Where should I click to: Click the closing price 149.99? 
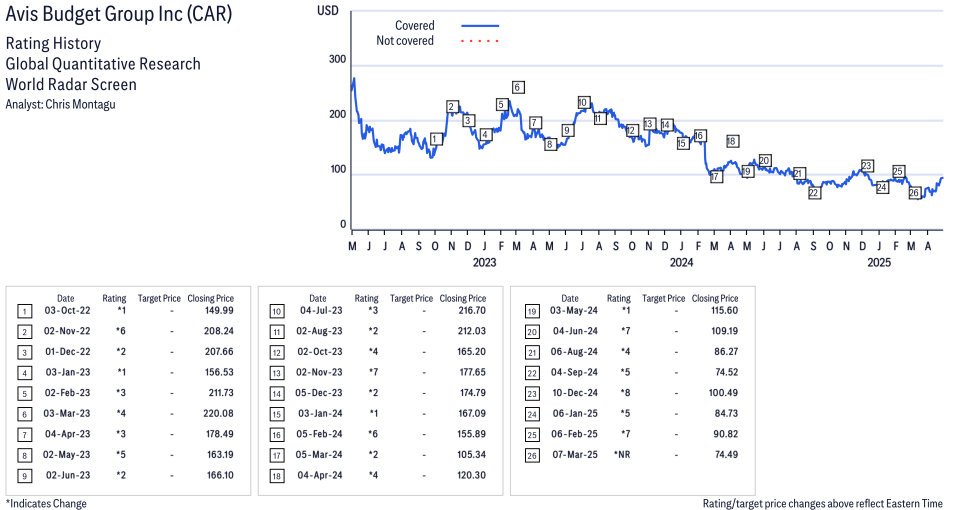point(219,310)
